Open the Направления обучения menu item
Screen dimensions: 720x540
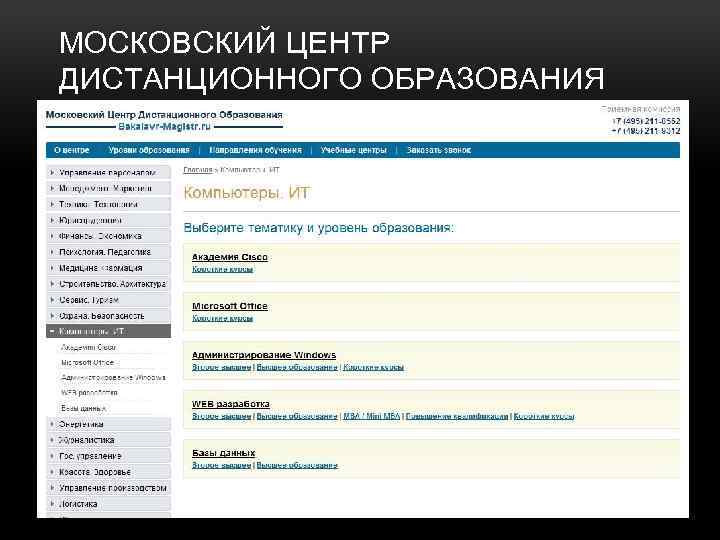pos(255,150)
